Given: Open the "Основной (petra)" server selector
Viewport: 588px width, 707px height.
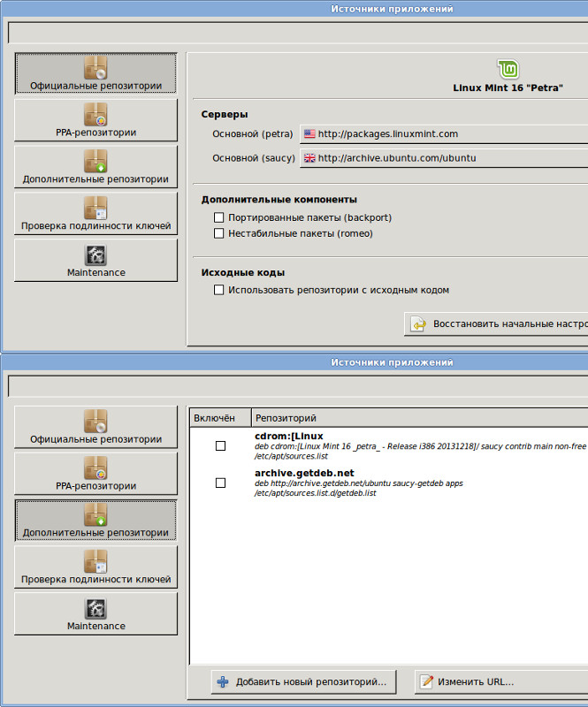Looking at the screenshot, I should tap(442, 134).
